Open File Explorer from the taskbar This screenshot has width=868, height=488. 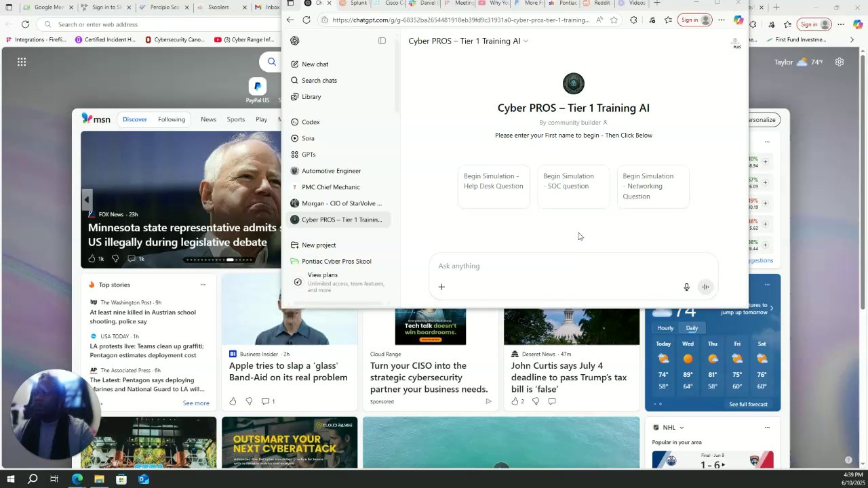pyautogui.click(x=99, y=479)
